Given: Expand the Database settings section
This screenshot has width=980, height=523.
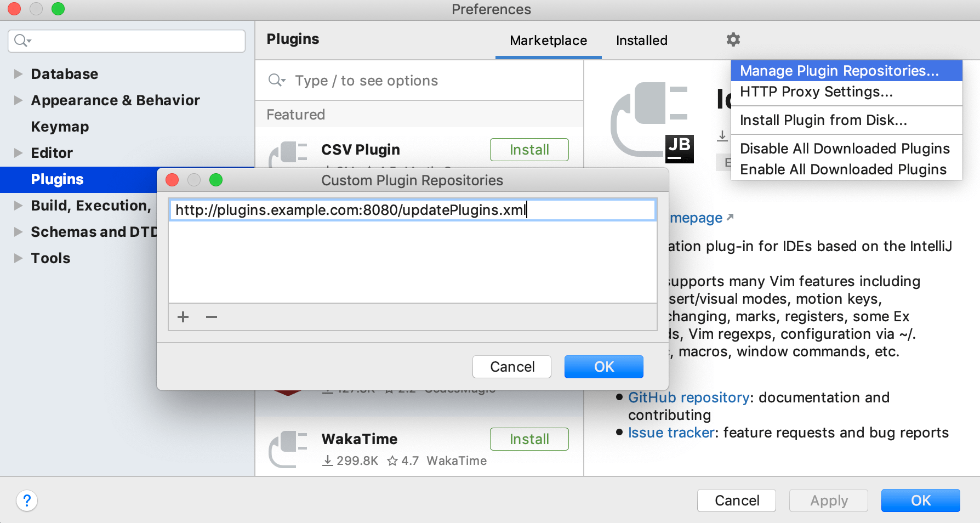Looking at the screenshot, I should tap(18, 74).
